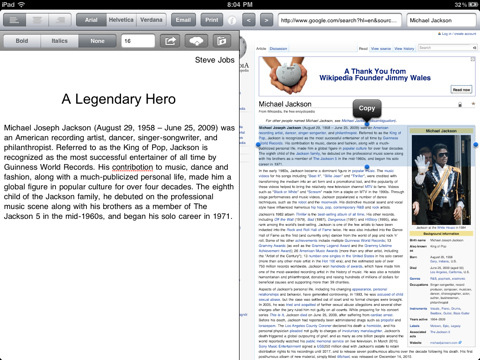
Task: Choose the Arial font segment
Action: coord(91,20)
